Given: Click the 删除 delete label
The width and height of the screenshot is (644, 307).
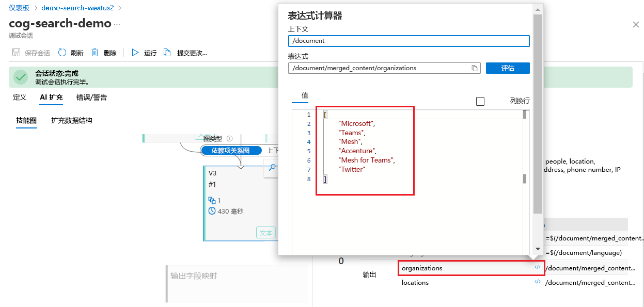Looking at the screenshot, I should (110, 53).
